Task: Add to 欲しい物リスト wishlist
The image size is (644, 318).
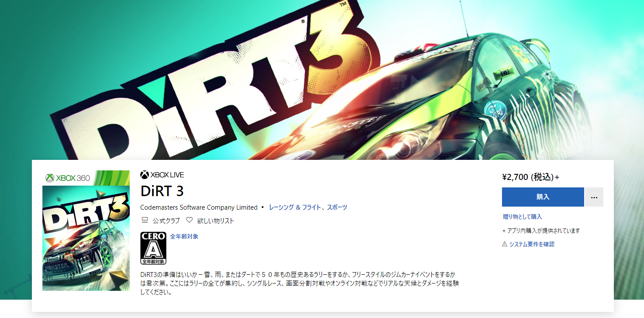Action: click(x=215, y=221)
